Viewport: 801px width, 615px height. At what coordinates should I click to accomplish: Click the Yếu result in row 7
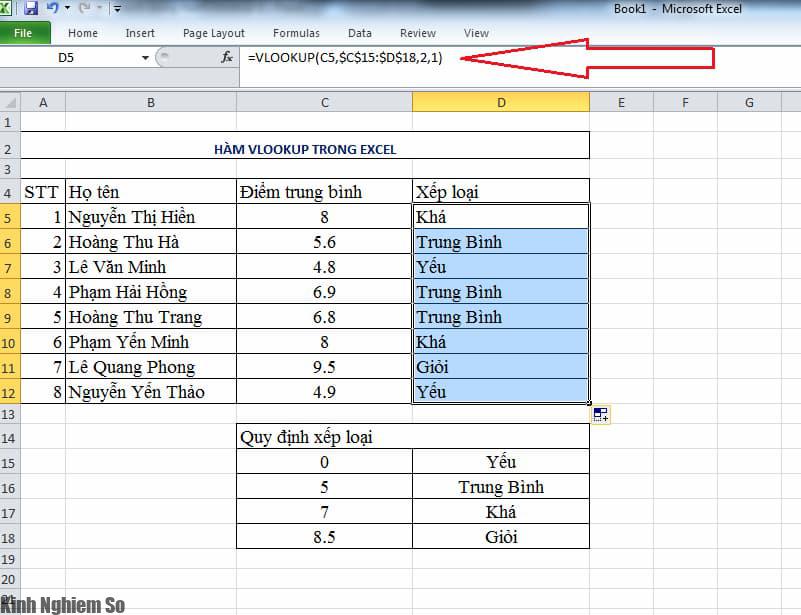501,267
